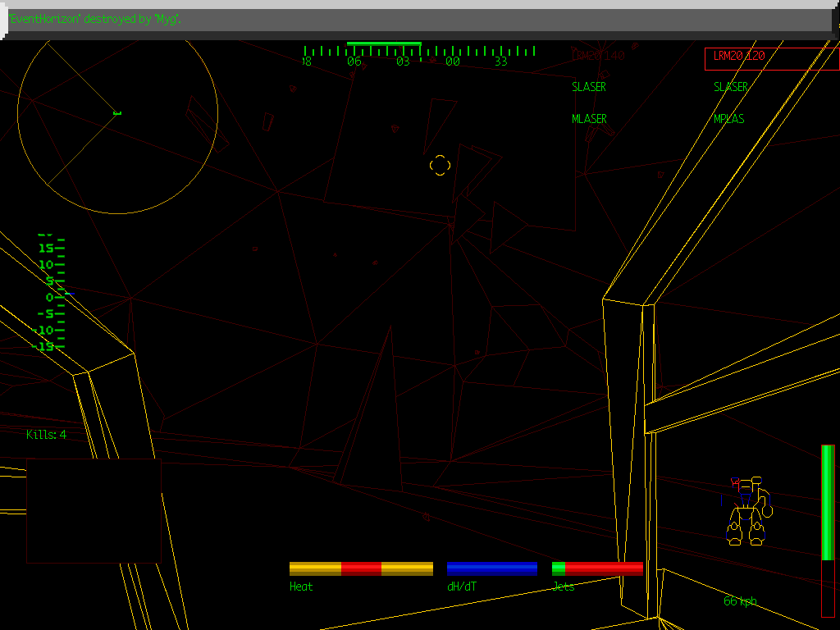
Task: Click the Jets fuel gauge bar
Action: [597, 568]
